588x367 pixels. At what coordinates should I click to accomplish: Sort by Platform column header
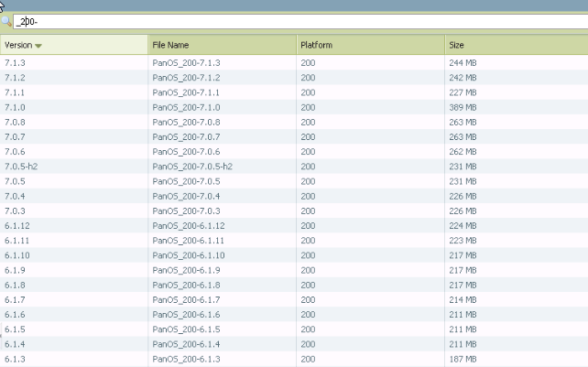coord(371,45)
